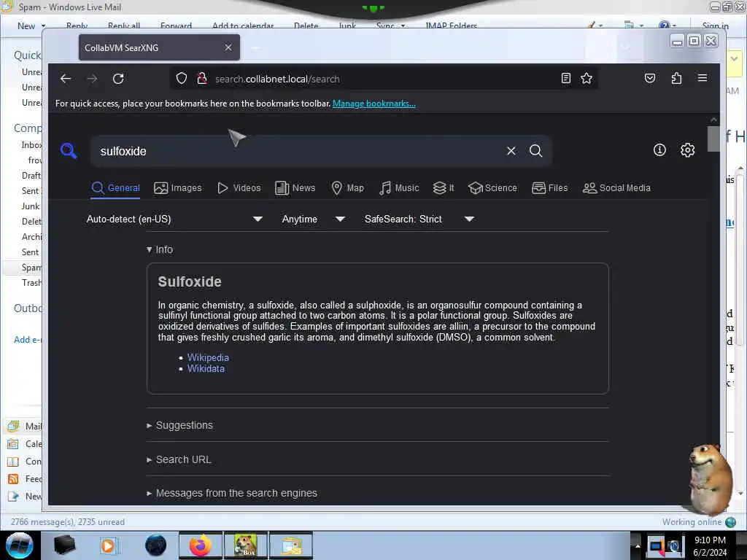This screenshot has height=560, width=747.
Task: Close the CollabVM SearXNG tab
Action: (228, 47)
